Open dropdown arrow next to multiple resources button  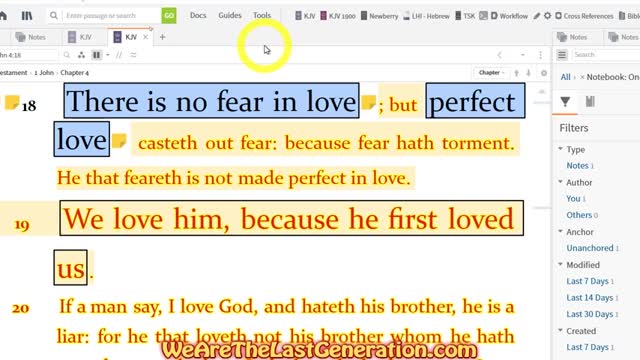[x=108, y=55]
